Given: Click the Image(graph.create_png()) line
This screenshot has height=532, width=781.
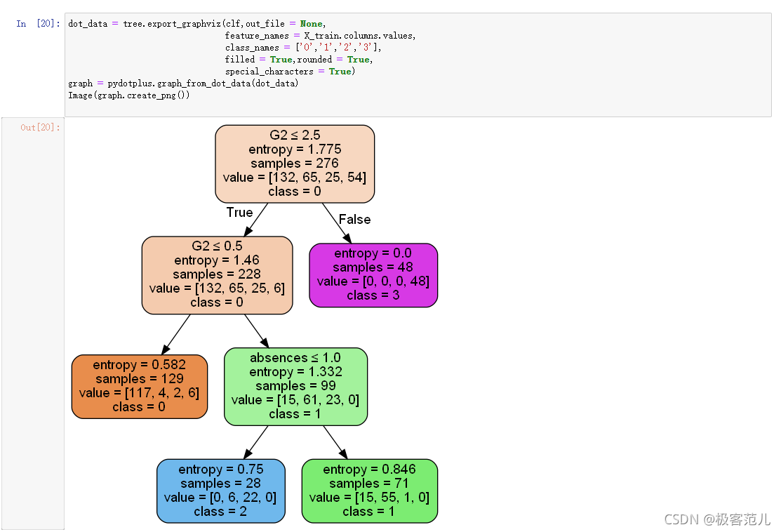Looking at the screenshot, I should 129,95.
